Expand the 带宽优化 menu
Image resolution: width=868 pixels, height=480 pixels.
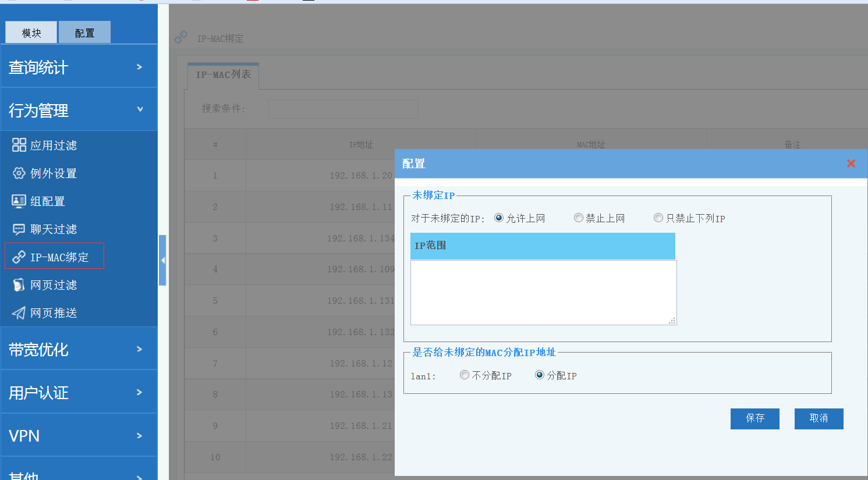[x=79, y=348]
